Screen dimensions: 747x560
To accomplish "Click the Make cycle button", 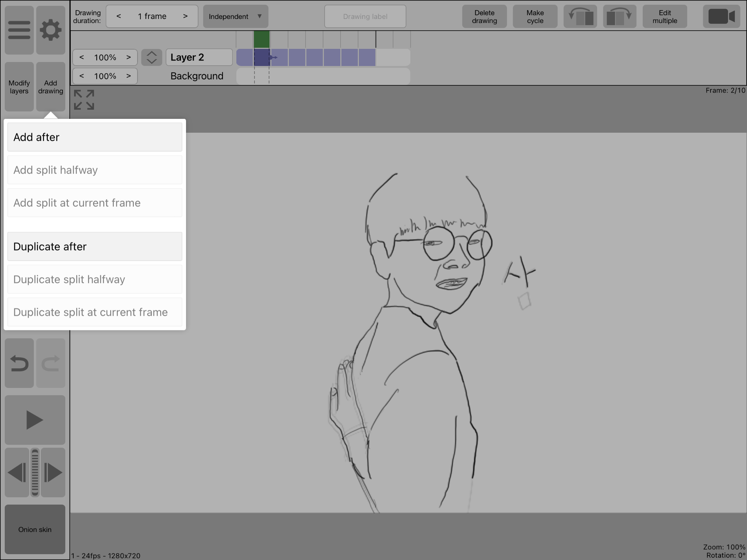I will coord(535,17).
